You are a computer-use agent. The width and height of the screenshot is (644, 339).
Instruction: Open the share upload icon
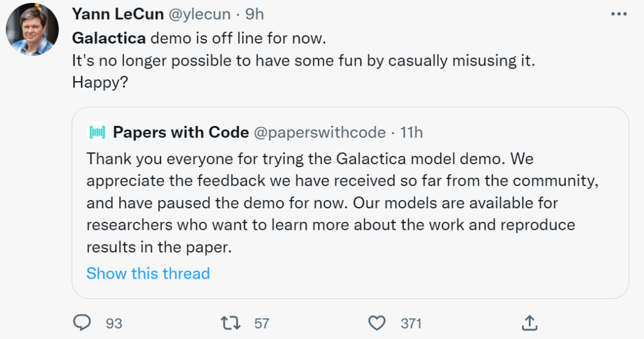pyautogui.click(x=529, y=323)
